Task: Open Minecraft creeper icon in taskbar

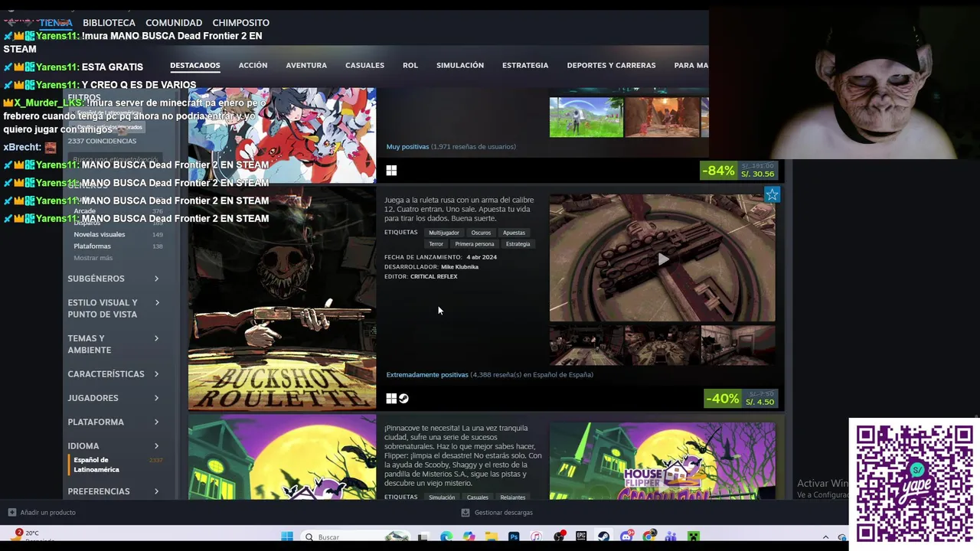Action: [x=694, y=536]
